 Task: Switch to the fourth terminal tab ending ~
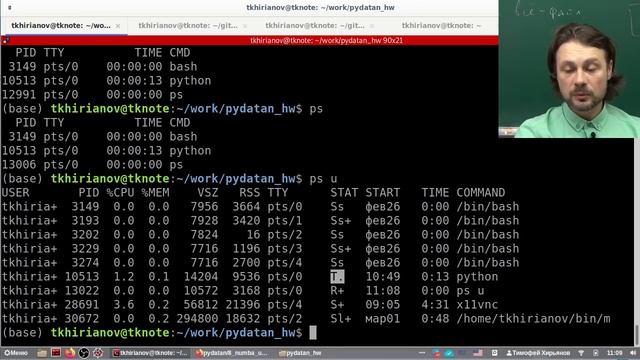pos(442,26)
